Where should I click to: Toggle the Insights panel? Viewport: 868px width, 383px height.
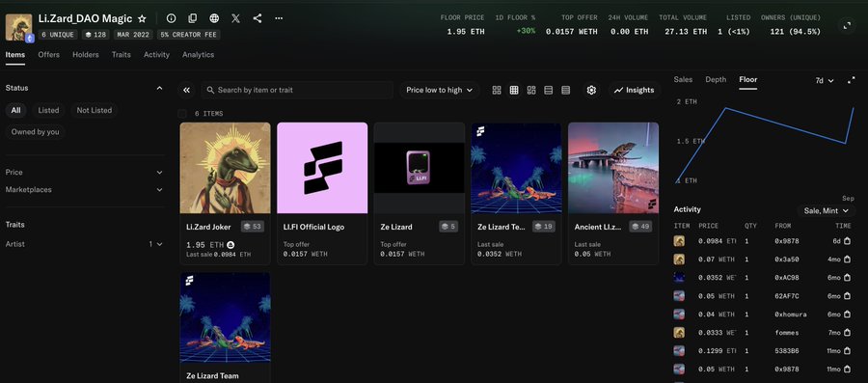(x=635, y=91)
